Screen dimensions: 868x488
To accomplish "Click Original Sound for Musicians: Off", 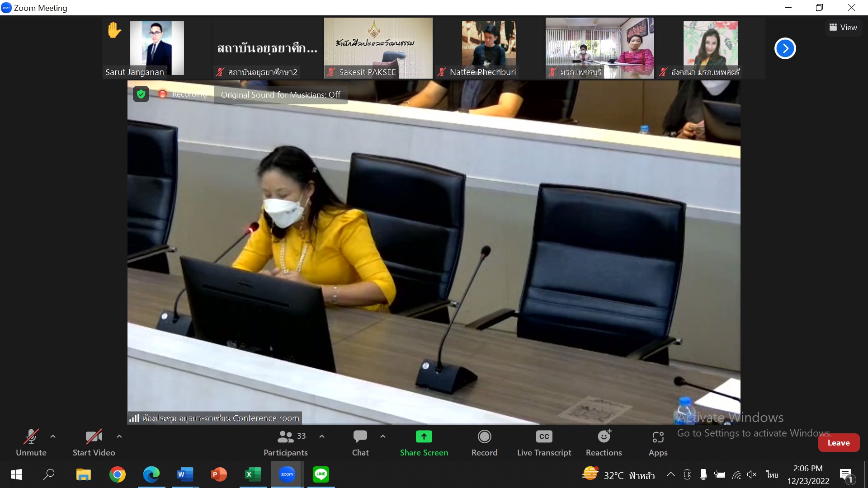I will [281, 95].
